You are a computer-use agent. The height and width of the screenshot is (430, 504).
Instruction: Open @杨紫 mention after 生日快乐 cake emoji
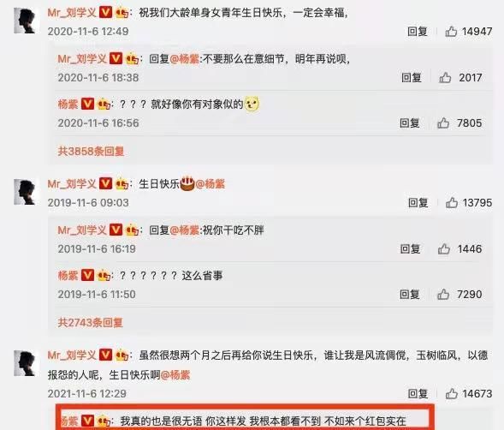[x=210, y=184]
